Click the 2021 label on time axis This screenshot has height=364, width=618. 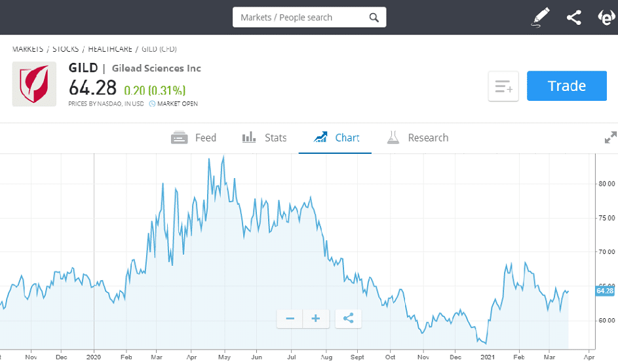pos(488,357)
